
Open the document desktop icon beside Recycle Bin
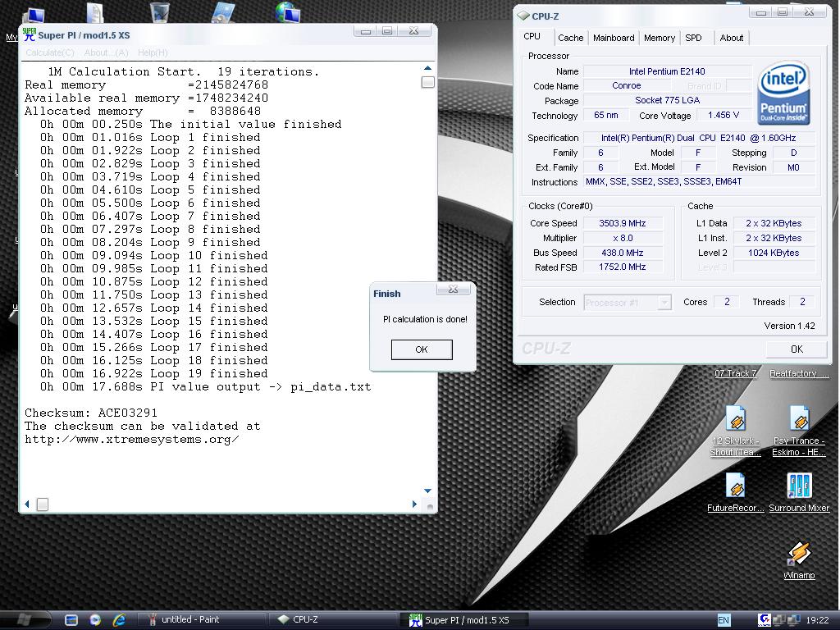[95, 13]
